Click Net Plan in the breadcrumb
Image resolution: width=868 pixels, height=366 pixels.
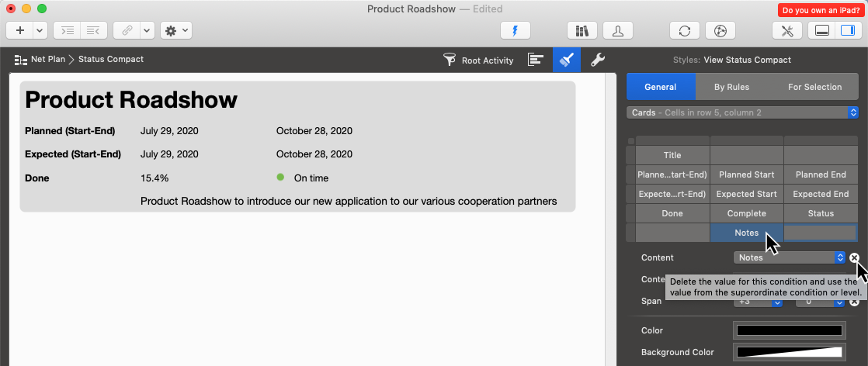click(x=47, y=59)
